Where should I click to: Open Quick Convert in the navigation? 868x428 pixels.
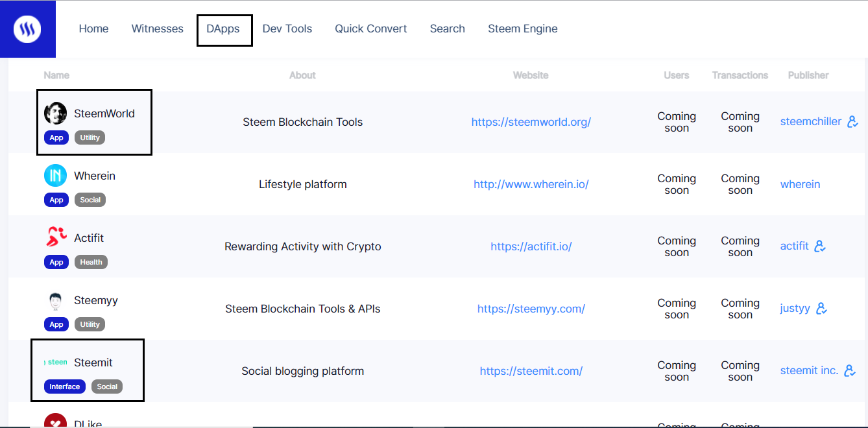371,29
